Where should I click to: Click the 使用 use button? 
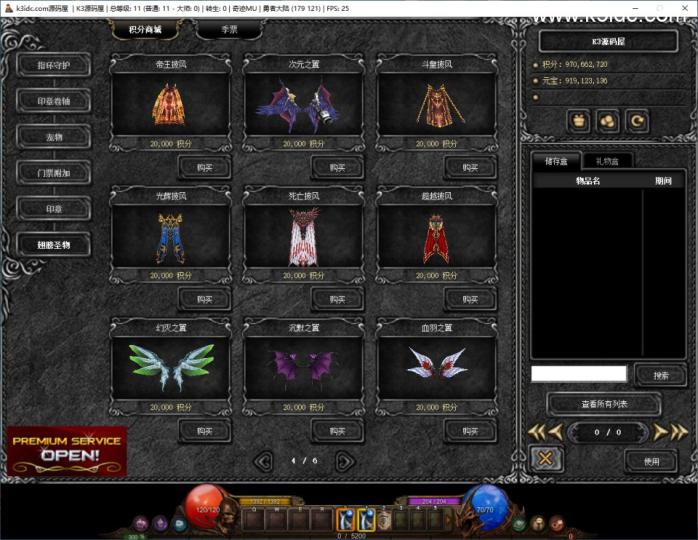pyautogui.click(x=651, y=462)
